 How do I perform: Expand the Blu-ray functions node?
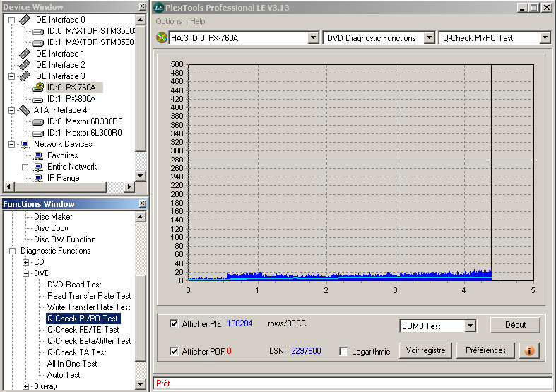click(x=25, y=386)
